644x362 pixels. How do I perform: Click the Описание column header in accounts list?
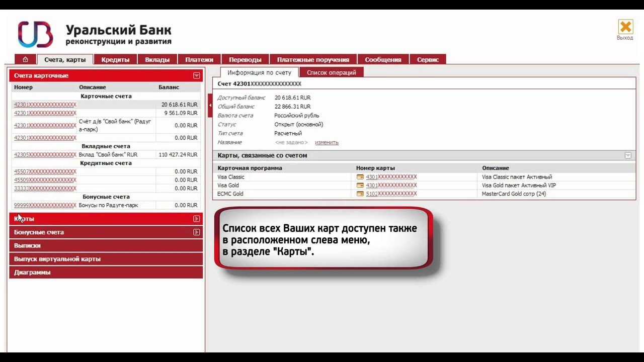93,87
